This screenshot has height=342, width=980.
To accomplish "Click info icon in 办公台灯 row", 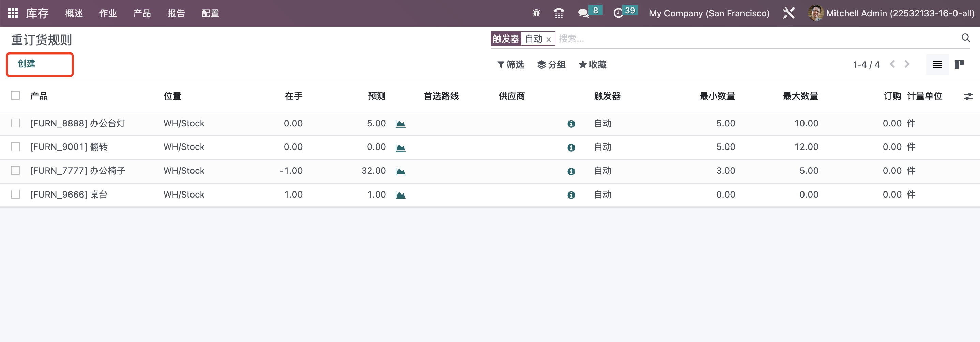I will [x=571, y=124].
